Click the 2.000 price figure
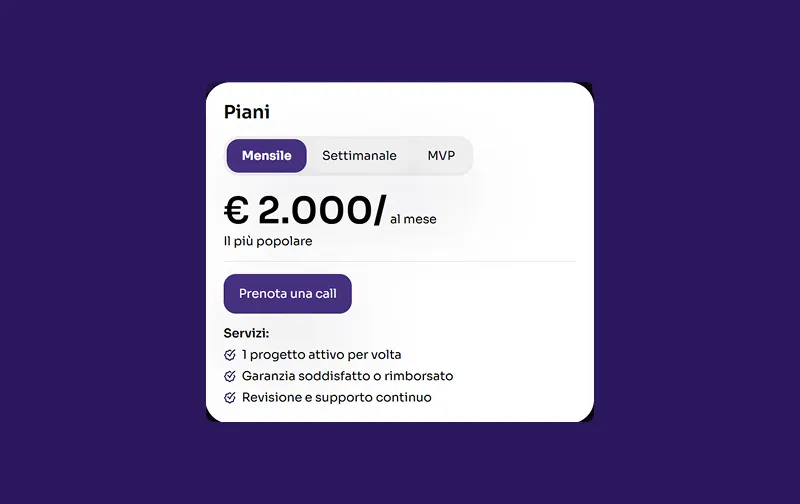The width and height of the screenshot is (800, 504). pos(313,211)
